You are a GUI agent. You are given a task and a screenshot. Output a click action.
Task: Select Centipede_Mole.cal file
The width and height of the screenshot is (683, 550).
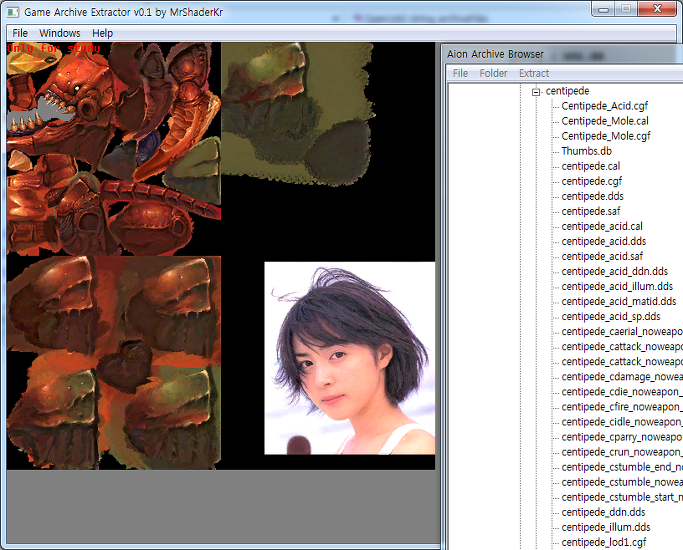605,121
